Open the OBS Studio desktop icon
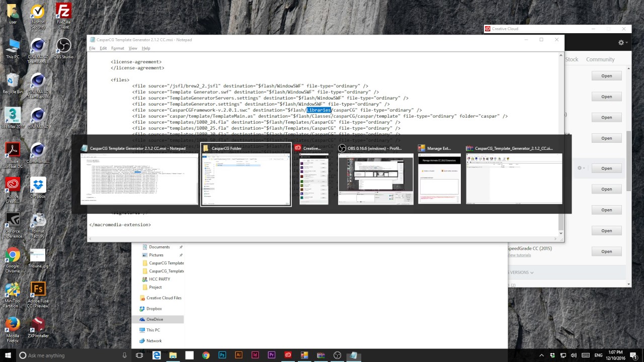The height and width of the screenshot is (362, 644). coord(63,49)
